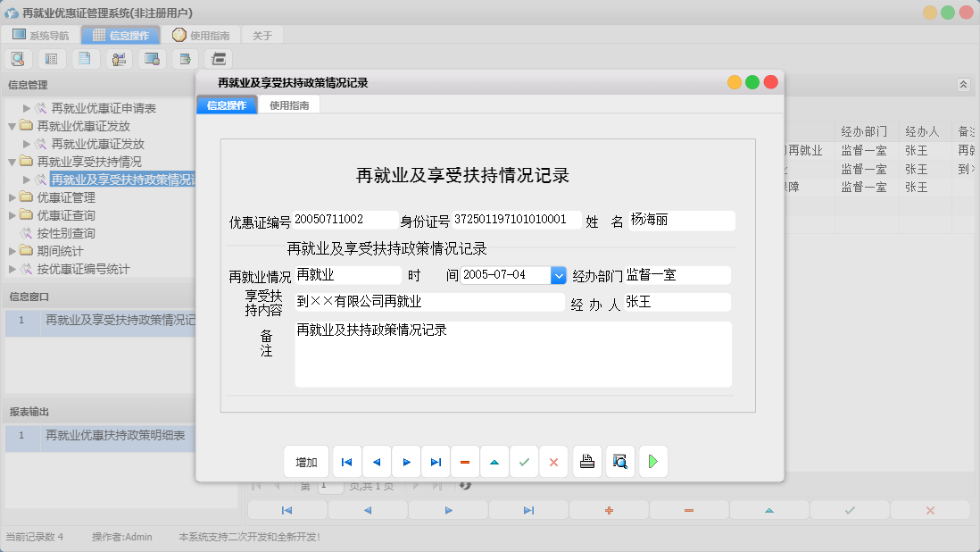Open the 时间 date picker dropdown

558,277
